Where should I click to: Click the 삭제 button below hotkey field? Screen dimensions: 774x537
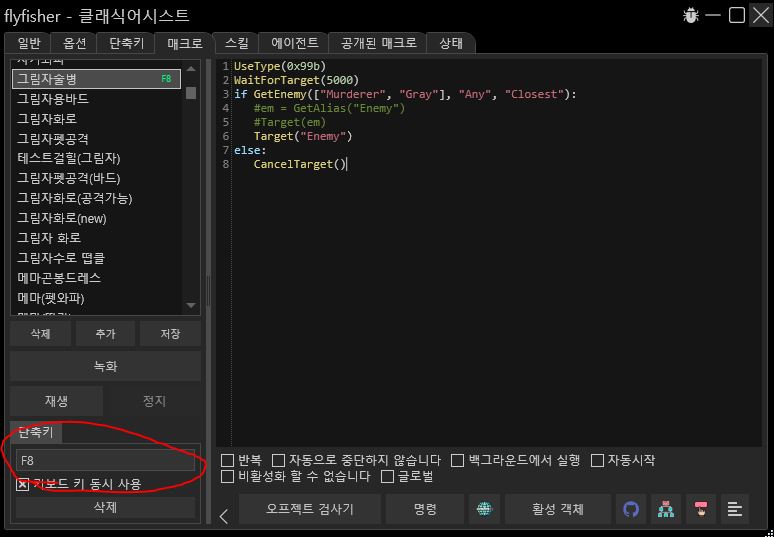pyautogui.click(x=106, y=507)
